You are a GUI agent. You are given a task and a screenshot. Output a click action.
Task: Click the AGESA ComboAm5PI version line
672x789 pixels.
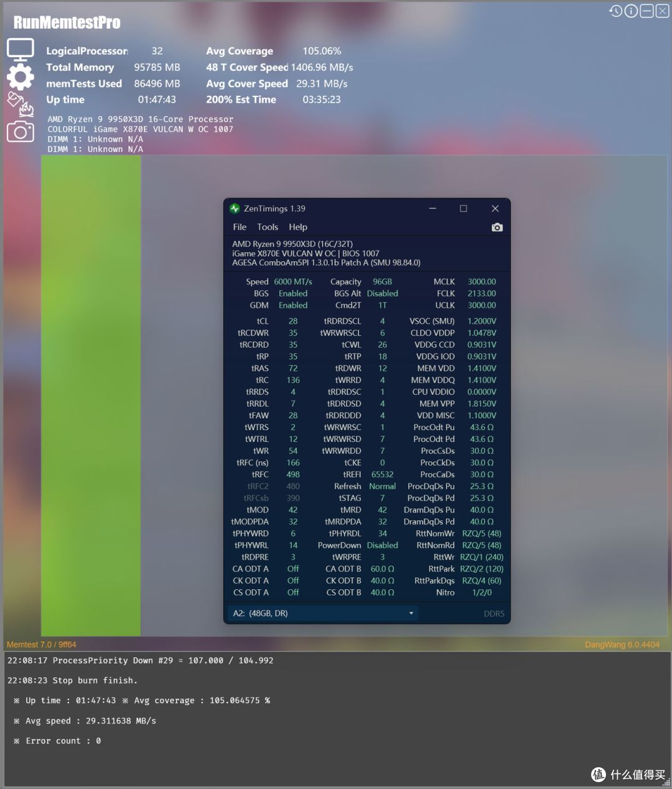click(x=326, y=263)
